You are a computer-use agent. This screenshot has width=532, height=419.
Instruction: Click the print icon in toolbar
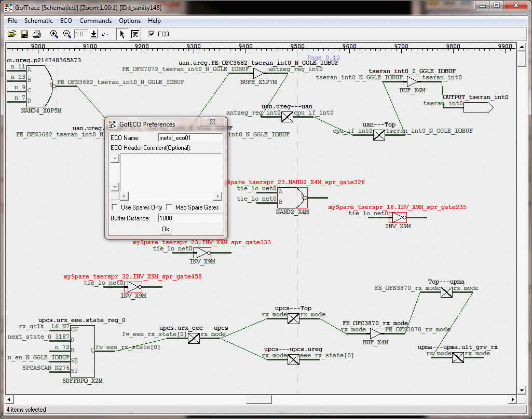tap(37, 34)
